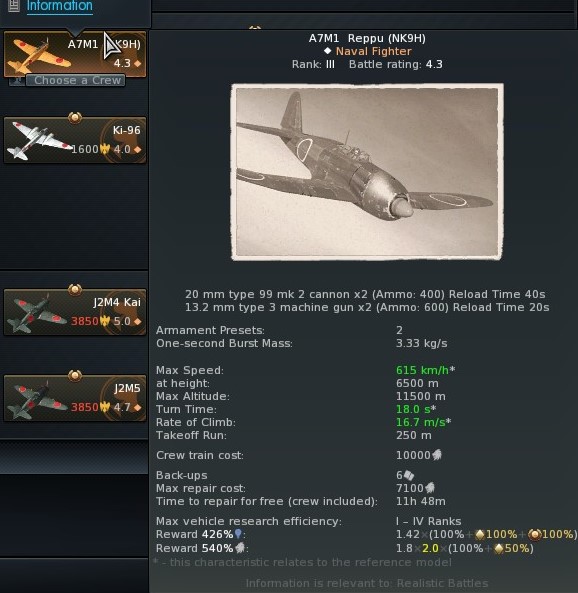Click the silver lion icon beside Reward 540%
The width and height of the screenshot is (578, 593).
click(240, 548)
